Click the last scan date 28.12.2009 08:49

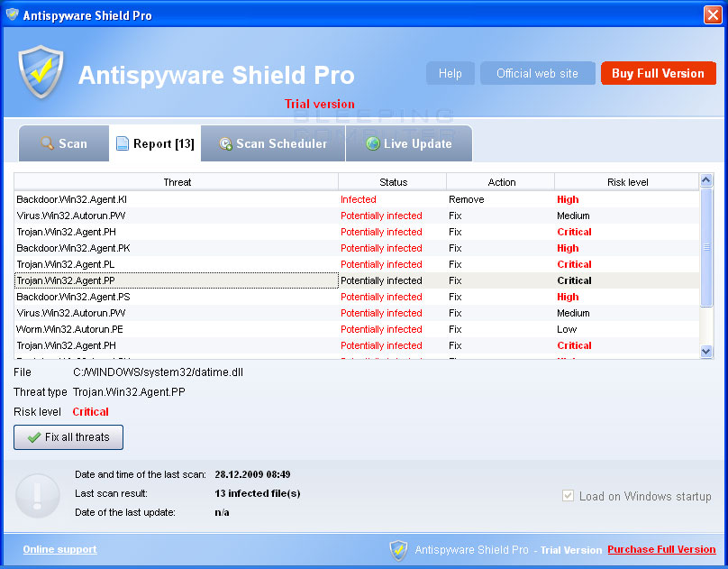pyautogui.click(x=252, y=474)
